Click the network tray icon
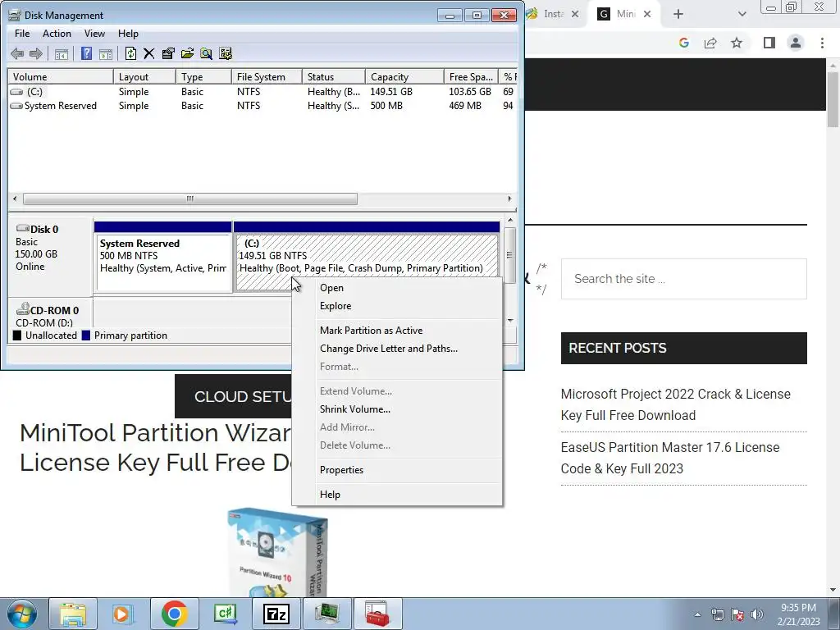Viewport: 840px width, 630px height. 717,614
